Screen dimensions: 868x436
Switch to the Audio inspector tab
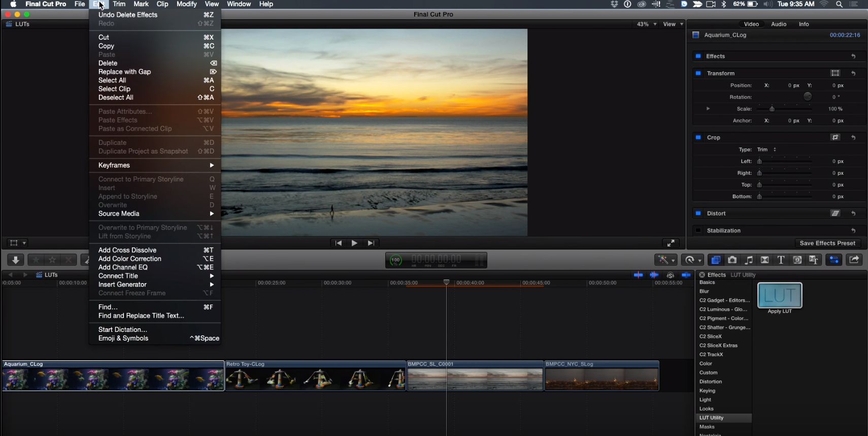779,24
